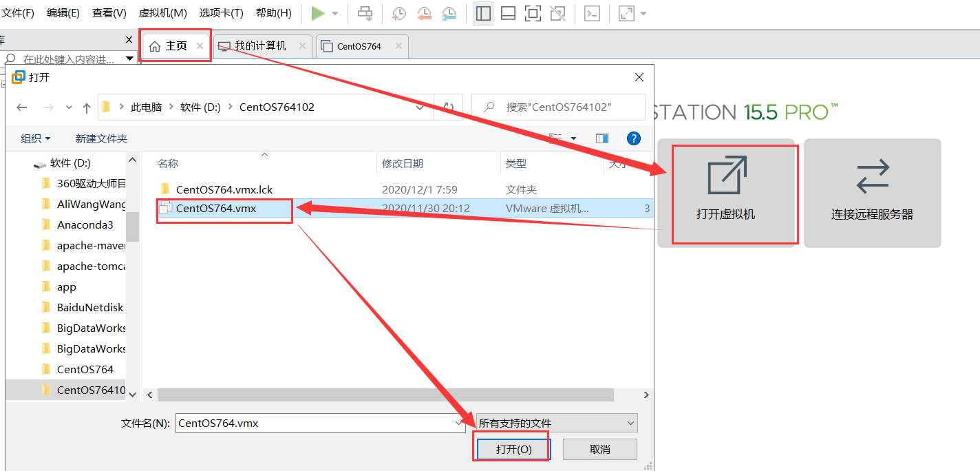The height and width of the screenshot is (471, 980).
Task: Click the file list horizontal scrollbar
Action: (x=385, y=395)
